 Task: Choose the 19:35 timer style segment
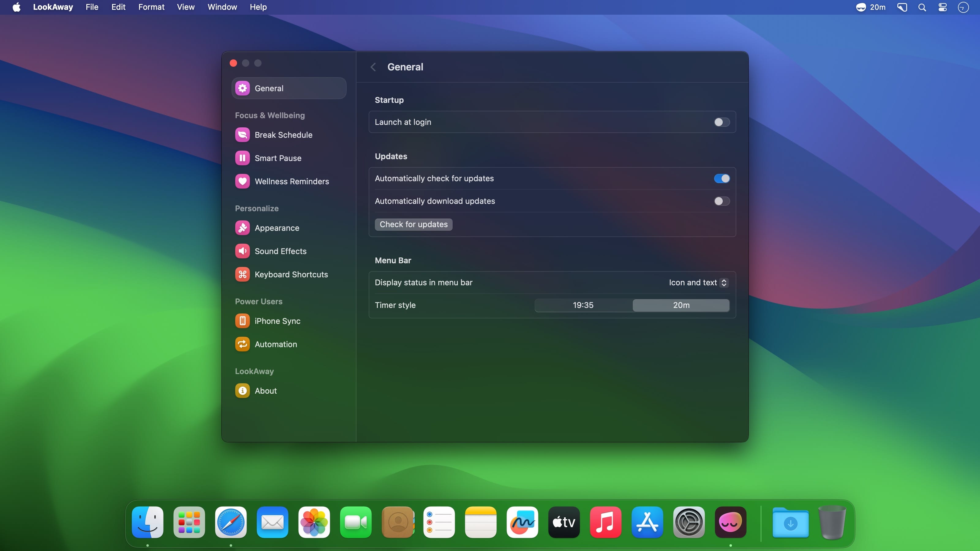click(583, 305)
